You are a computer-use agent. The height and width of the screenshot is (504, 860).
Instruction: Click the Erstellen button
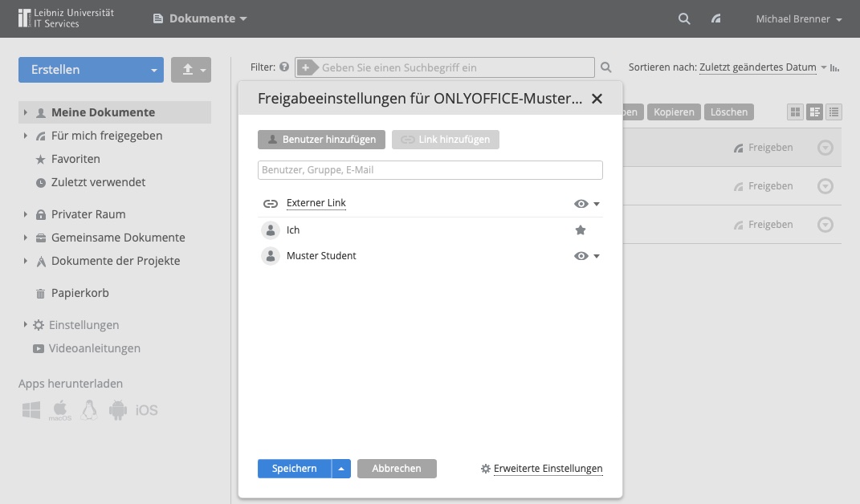tap(83, 70)
